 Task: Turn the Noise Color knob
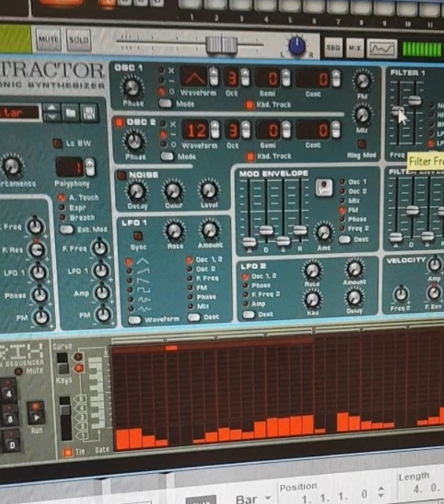pos(174,191)
